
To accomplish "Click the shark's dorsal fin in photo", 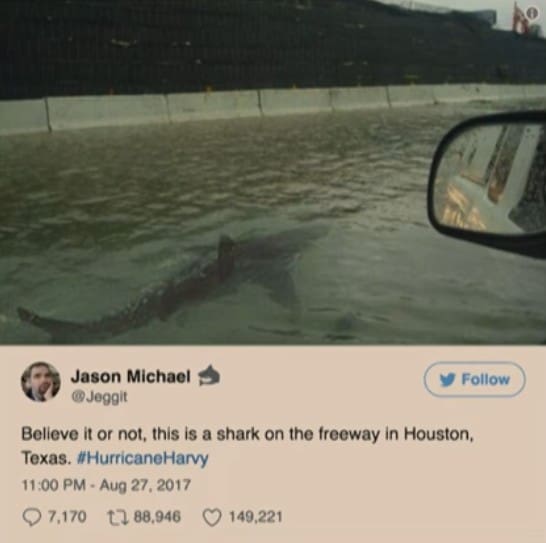I will point(226,253).
